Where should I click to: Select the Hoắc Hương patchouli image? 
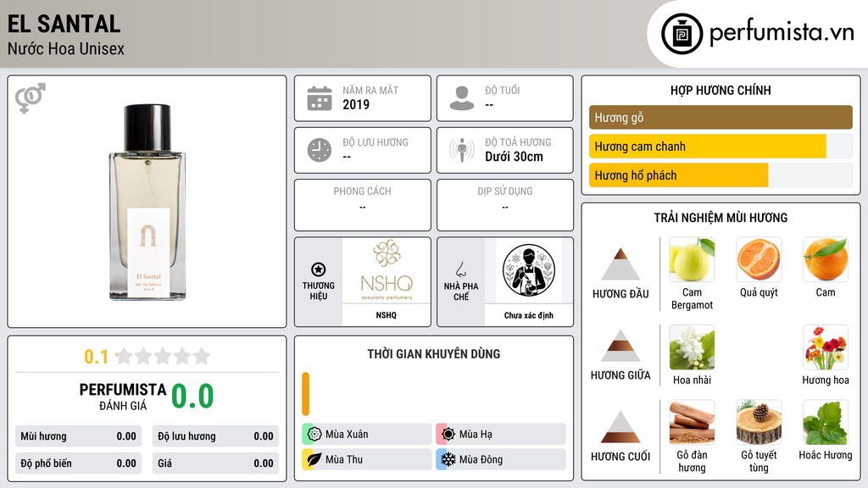click(x=826, y=423)
